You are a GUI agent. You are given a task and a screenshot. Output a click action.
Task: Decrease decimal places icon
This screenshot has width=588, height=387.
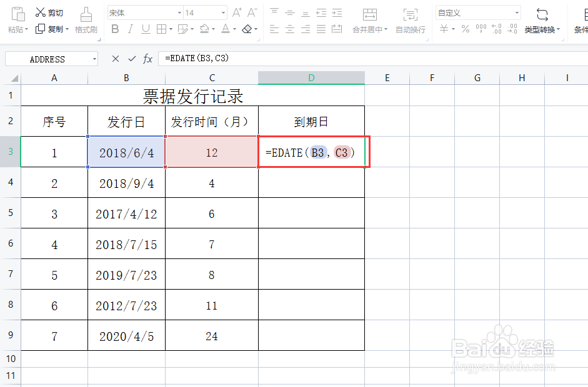(x=512, y=29)
